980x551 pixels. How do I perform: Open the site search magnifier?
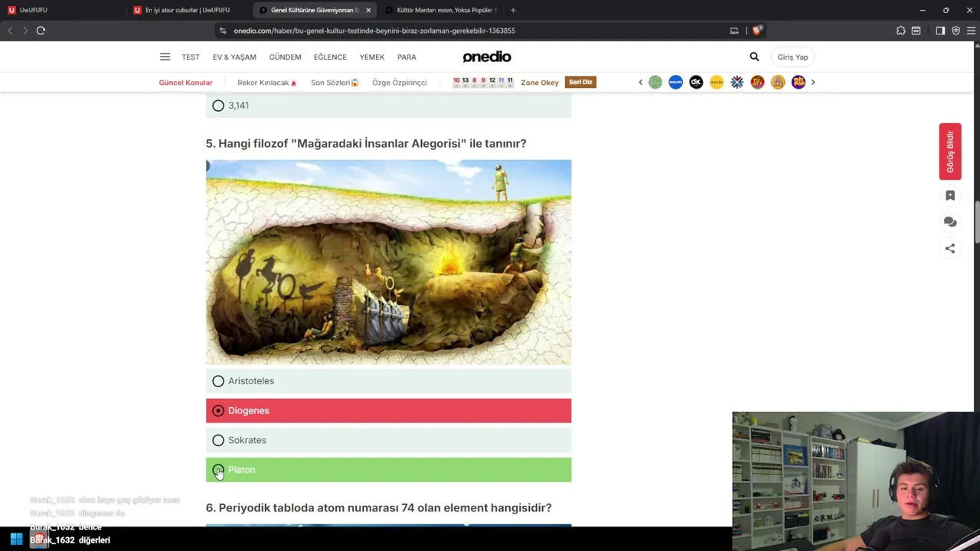754,57
